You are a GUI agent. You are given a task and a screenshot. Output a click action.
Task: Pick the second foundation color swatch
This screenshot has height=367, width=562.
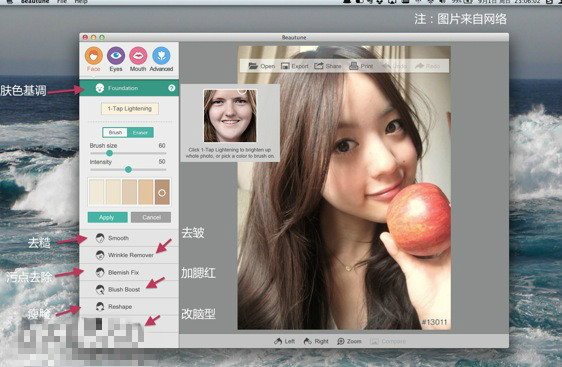click(113, 192)
